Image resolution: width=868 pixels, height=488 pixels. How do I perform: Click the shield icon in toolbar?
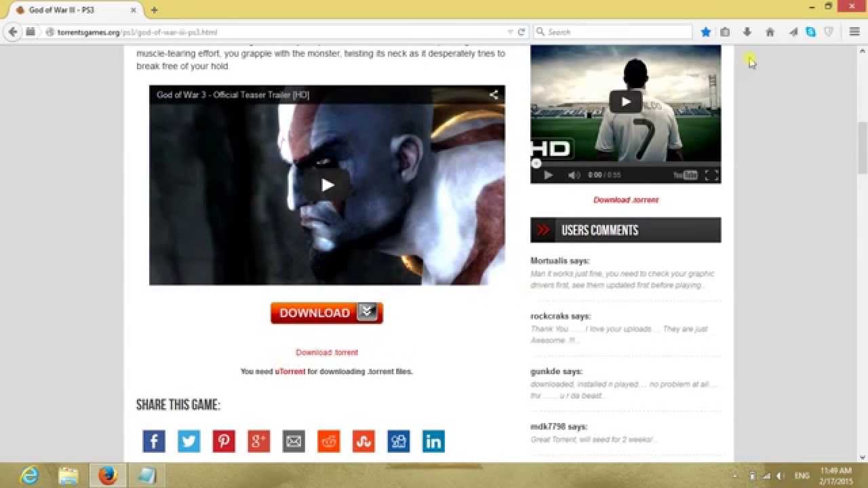tap(829, 32)
